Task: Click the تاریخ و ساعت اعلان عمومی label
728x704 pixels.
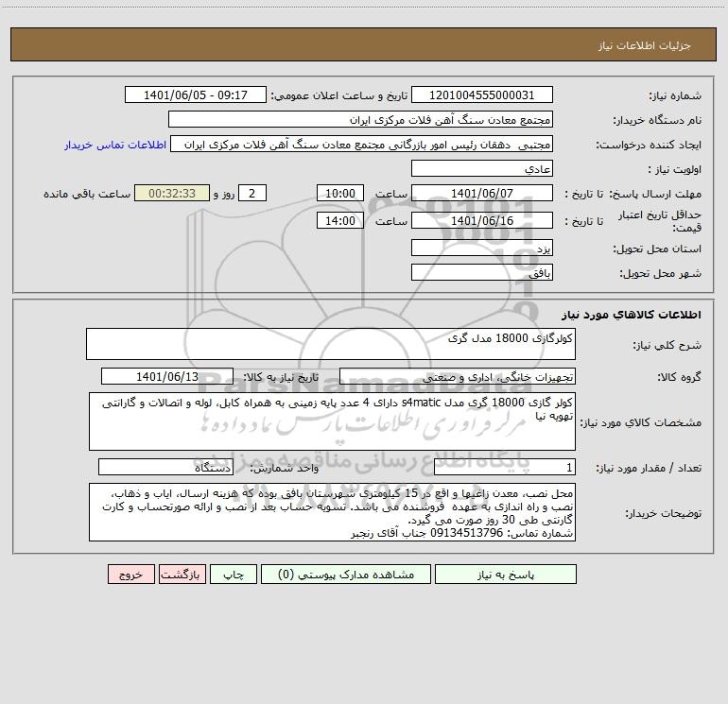Action: 338,96
